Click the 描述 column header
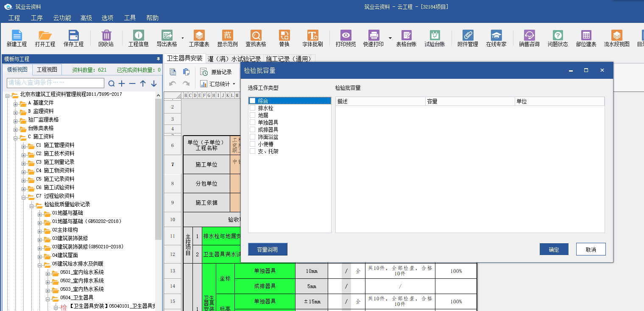 click(x=380, y=102)
